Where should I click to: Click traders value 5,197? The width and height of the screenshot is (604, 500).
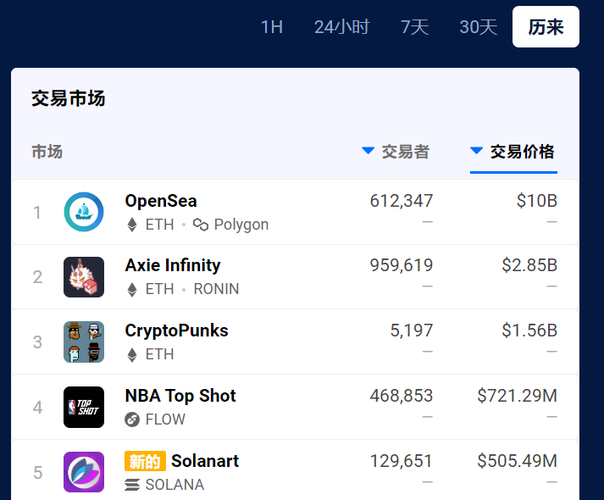click(x=411, y=331)
